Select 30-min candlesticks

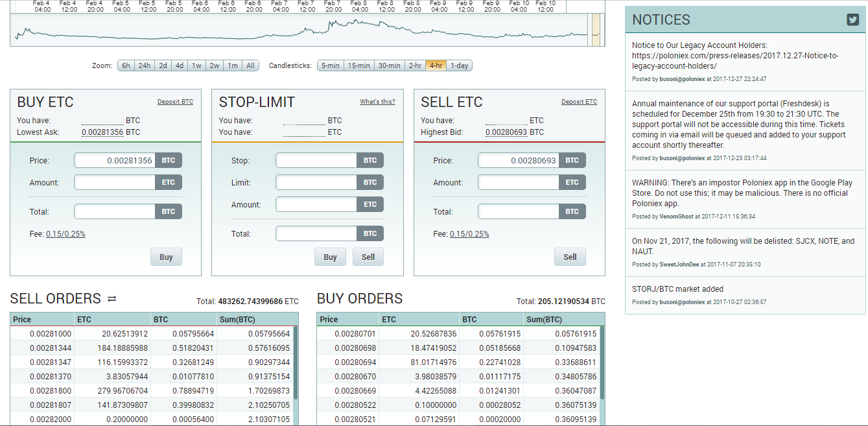(x=390, y=65)
